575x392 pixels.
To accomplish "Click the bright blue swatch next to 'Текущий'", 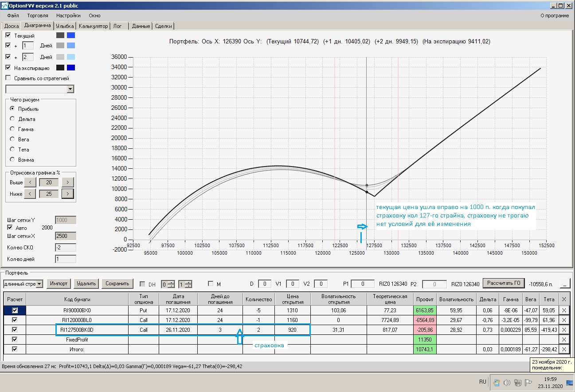I will [71, 35].
